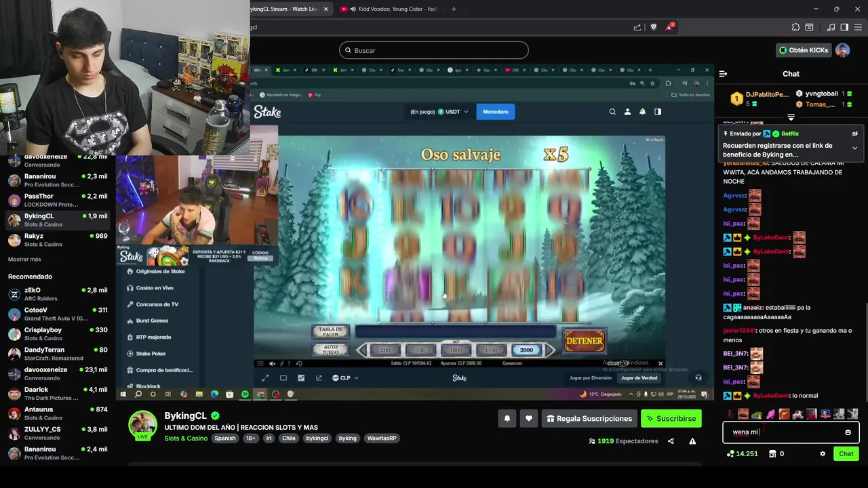Image resolution: width=868 pixels, height=488 pixels.
Task: Click the blue Monedero button
Action: point(496,112)
